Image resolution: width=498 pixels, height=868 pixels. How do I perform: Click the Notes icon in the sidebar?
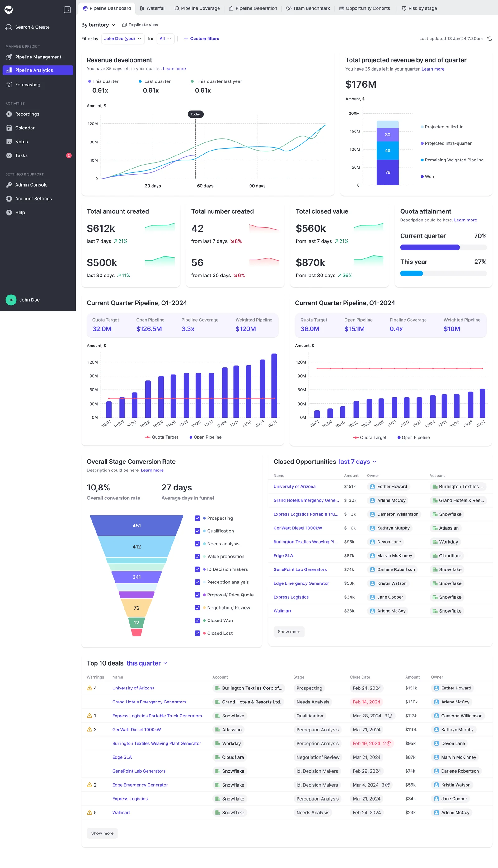[x=9, y=142]
